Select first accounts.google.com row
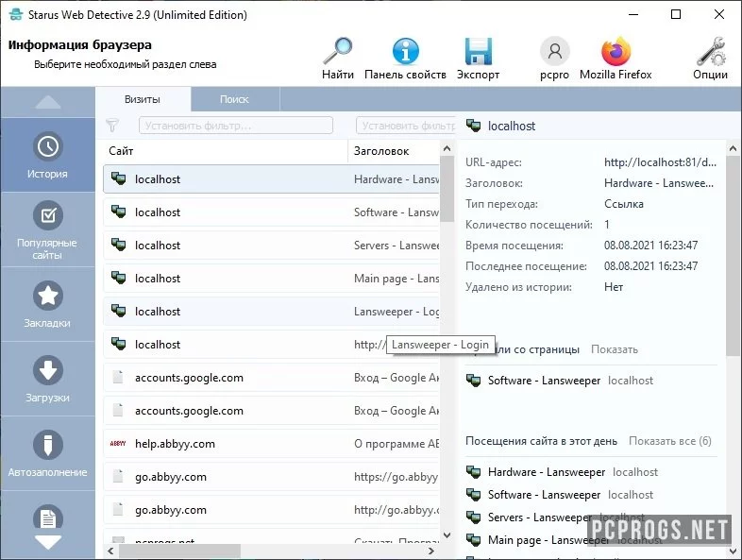Viewport: 742px width, 560px height. [272, 378]
